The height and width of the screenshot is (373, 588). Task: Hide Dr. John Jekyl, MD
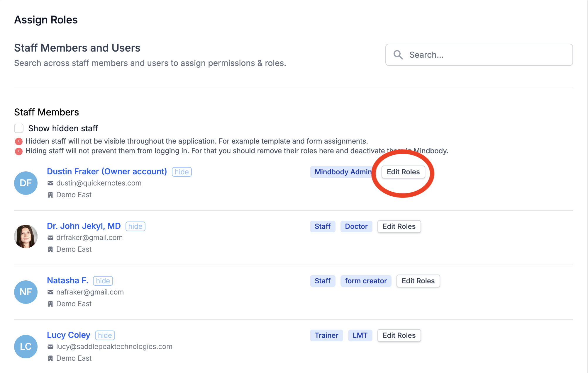point(135,226)
